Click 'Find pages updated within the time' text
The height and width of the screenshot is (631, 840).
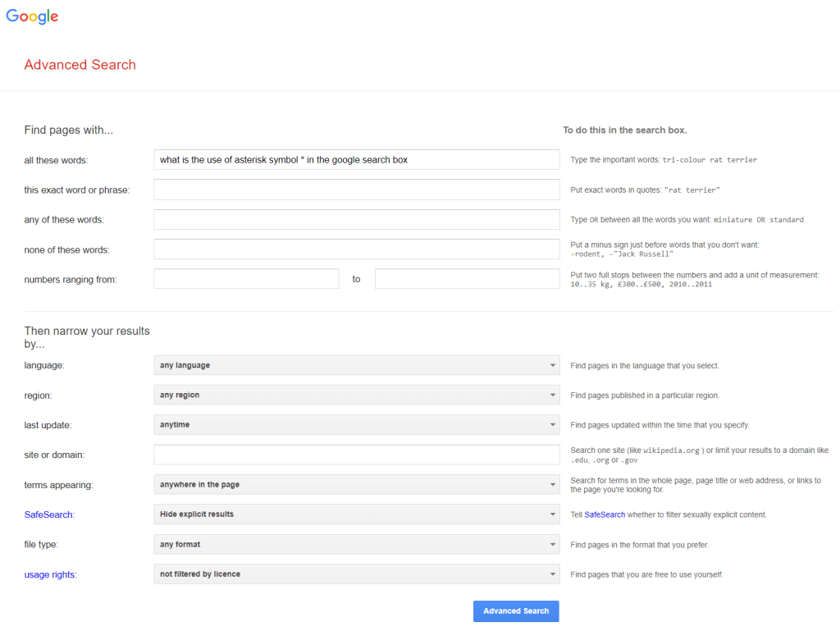[x=660, y=425]
